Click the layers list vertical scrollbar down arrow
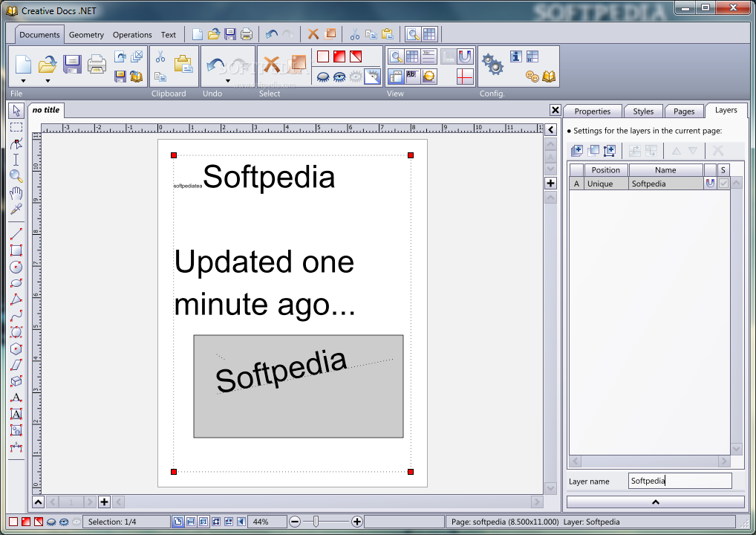The image size is (756, 535). pyautogui.click(x=736, y=449)
